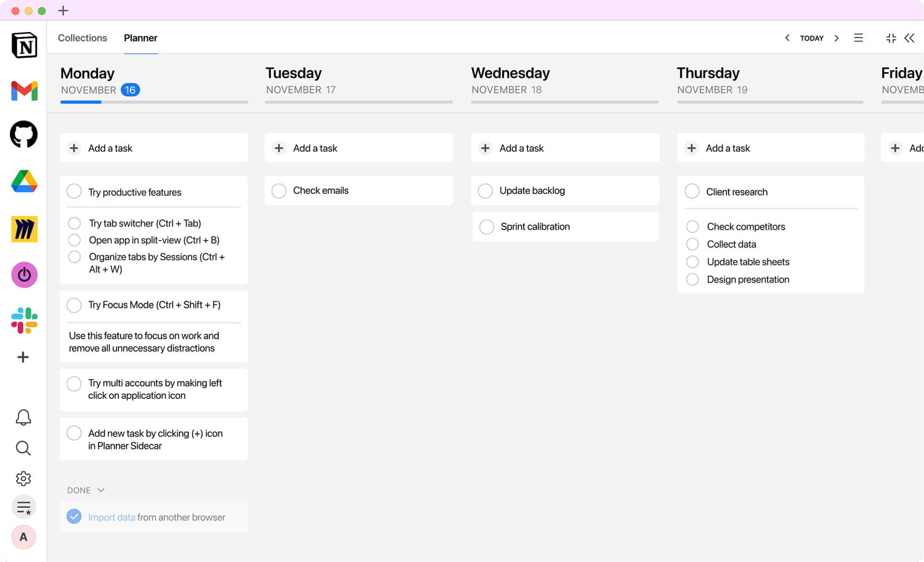Open Gmail from the sidebar
This screenshot has width=924, height=562.
point(24,90)
